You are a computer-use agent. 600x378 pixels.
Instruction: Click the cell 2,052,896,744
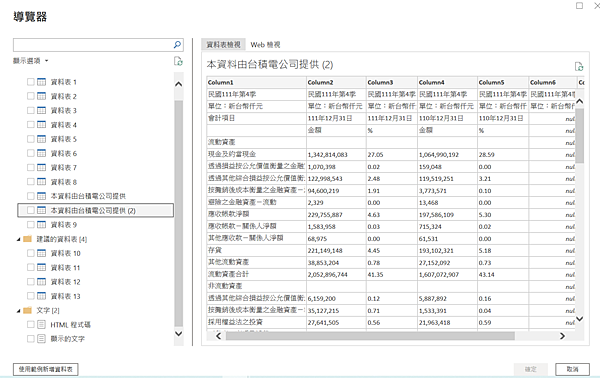tap(336, 274)
